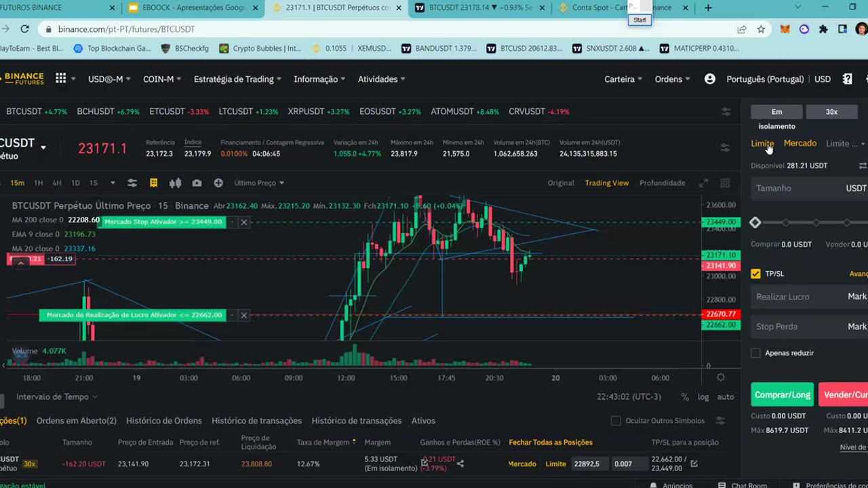Click the Comprar/Long button
This screenshot has height=488, width=868.
point(783,394)
